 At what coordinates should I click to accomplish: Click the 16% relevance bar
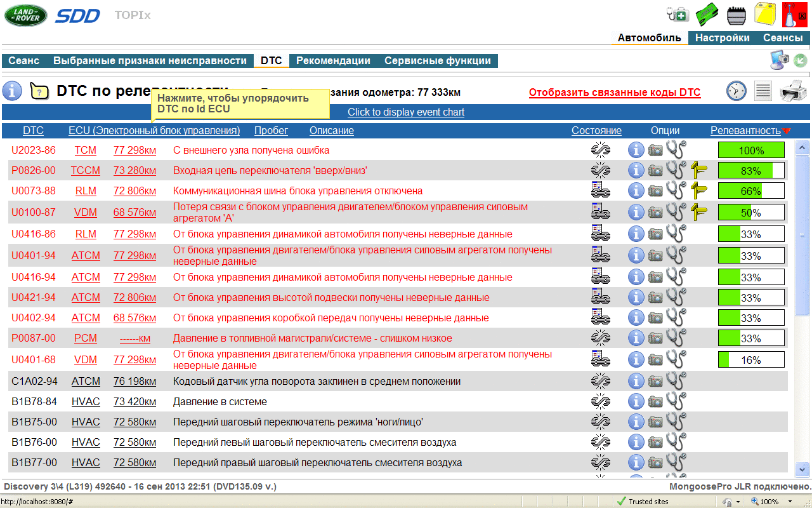point(751,360)
